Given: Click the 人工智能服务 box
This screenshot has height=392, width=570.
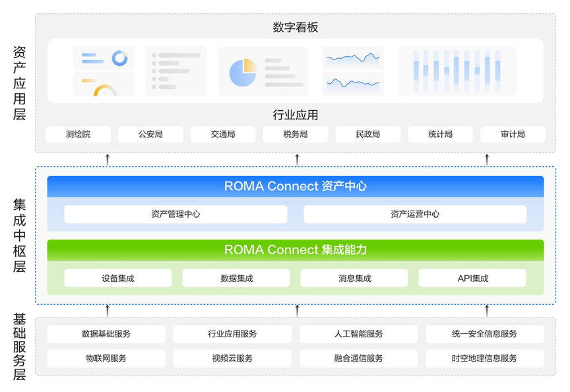Looking at the screenshot, I should (x=358, y=334).
